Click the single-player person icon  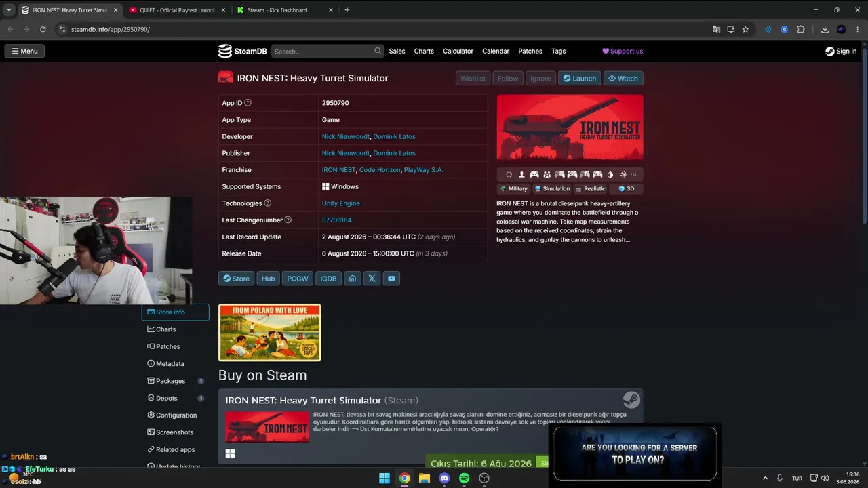(x=521, y=174)
